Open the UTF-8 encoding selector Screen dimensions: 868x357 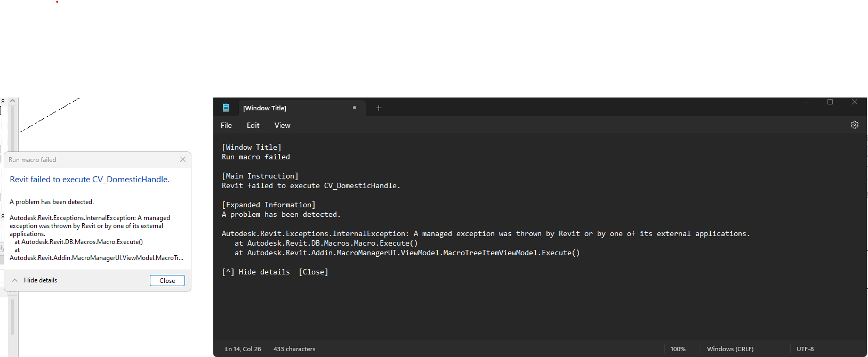pyautogui.click(x=805, y=349)
